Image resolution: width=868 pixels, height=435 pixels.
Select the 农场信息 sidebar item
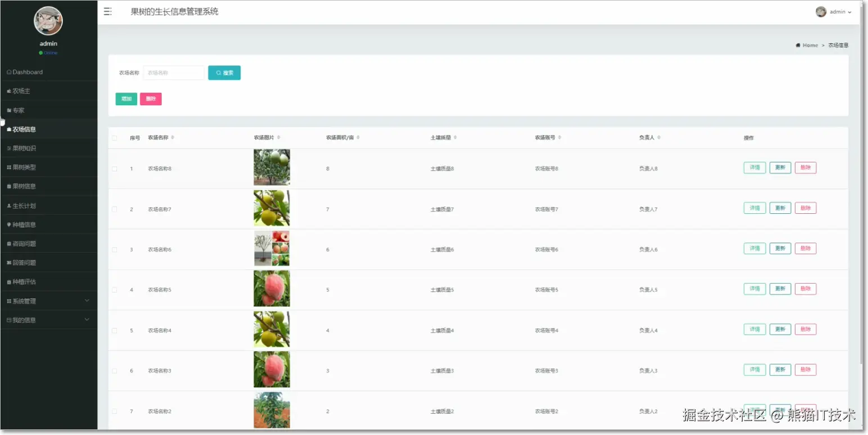click(48, 129)
